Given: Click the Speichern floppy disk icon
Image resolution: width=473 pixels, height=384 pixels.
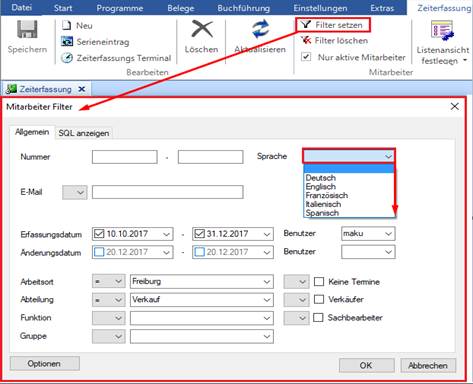Looking at the screenshot, I should [27, 29].
